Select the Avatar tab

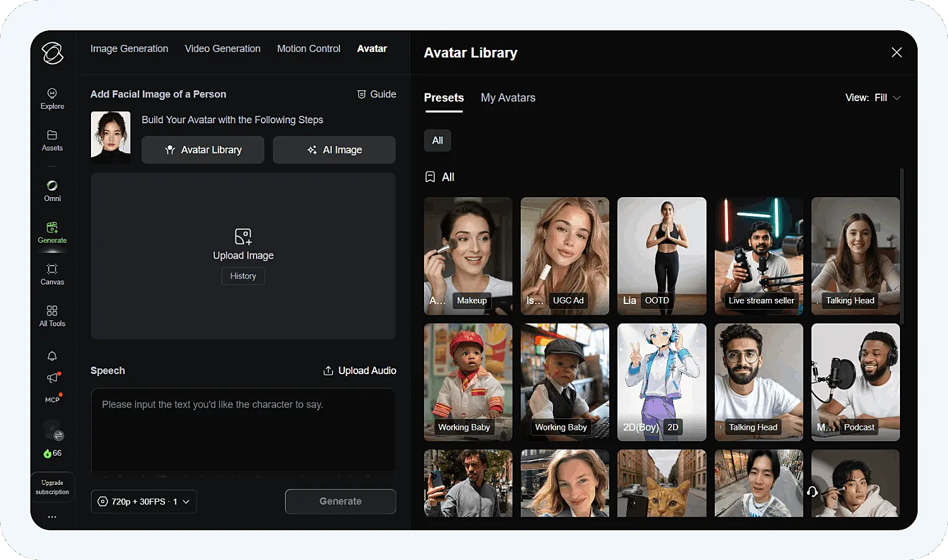[x=372, y=49]
